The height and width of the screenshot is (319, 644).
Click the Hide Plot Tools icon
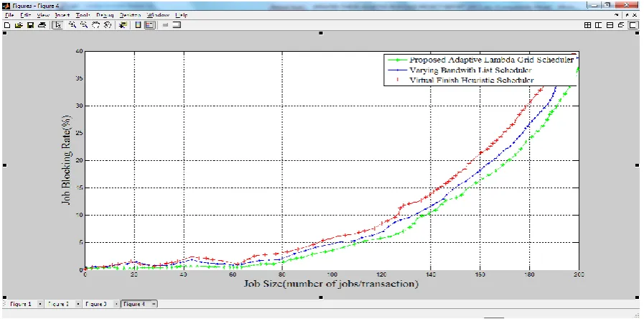(166, 25)
